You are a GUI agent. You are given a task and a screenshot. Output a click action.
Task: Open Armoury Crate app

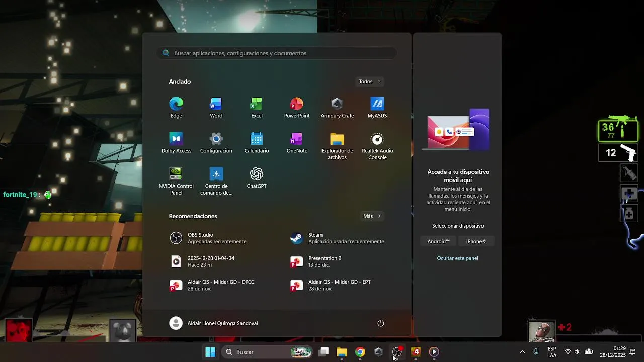337,108
